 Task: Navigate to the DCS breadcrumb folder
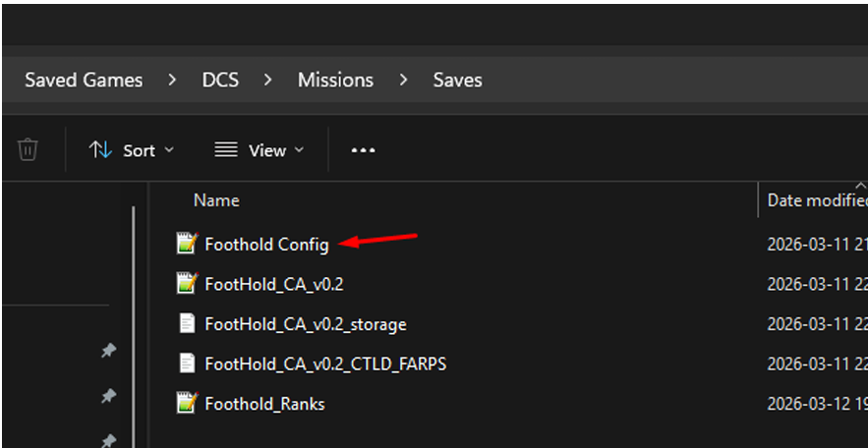tap(220, 81)
